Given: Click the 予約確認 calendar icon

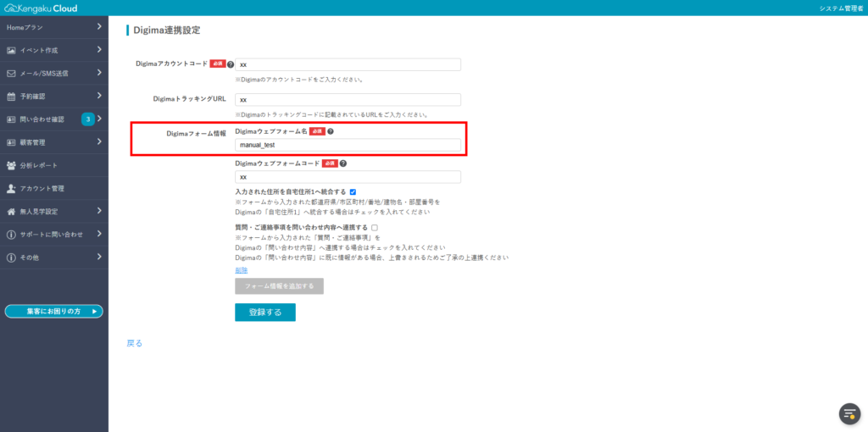Looking at the screenshot, I should [11, 97].
